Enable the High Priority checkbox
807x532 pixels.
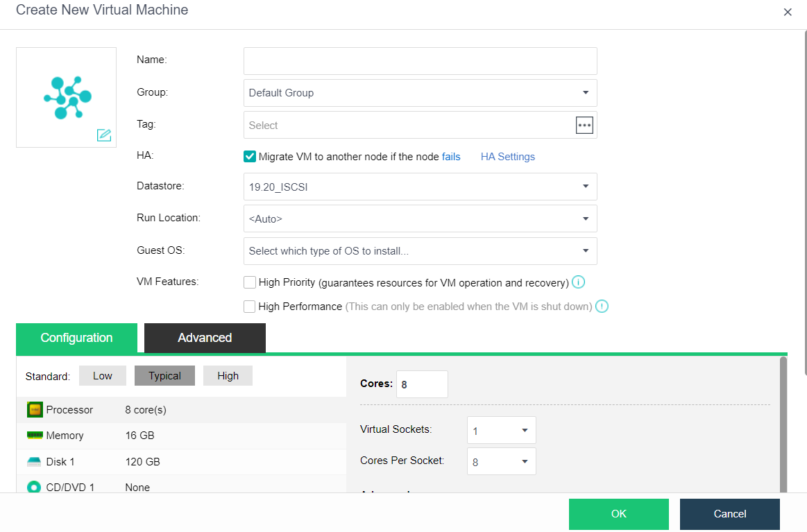pos(250,282)
